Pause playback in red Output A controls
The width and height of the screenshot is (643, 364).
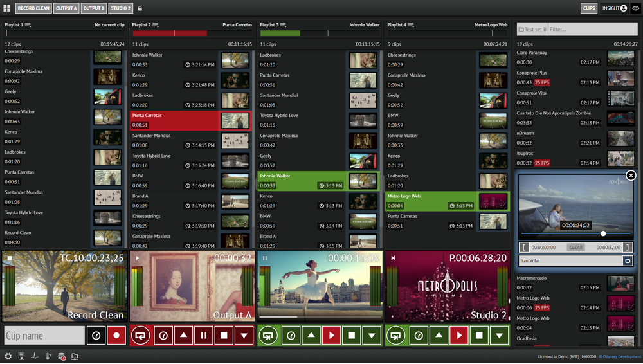[203, 336]
